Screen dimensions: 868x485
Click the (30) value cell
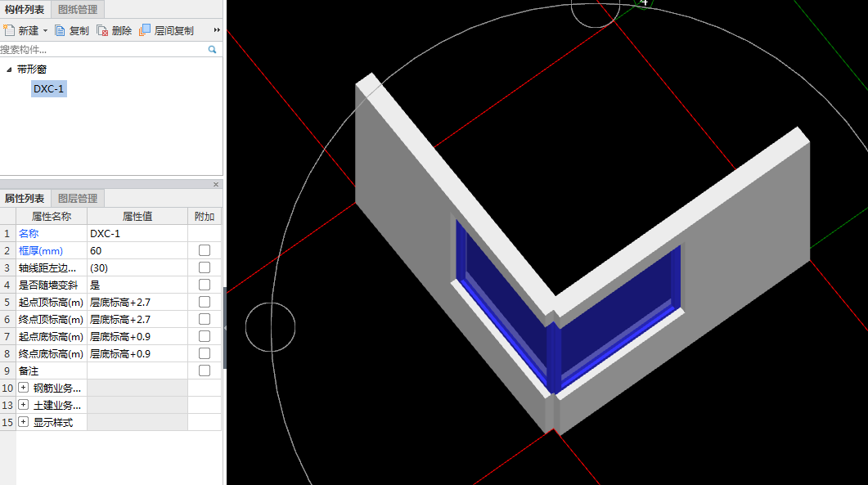tap(137, 268)
